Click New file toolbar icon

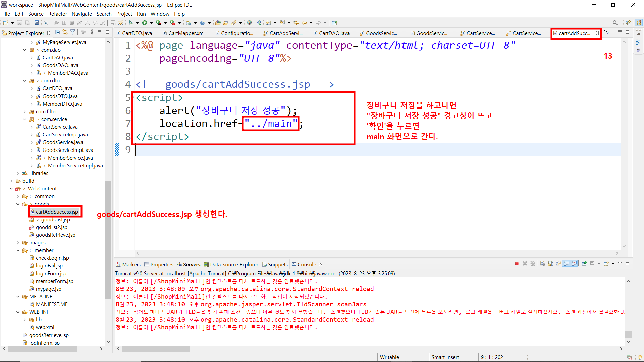click(x=6, y=23)
